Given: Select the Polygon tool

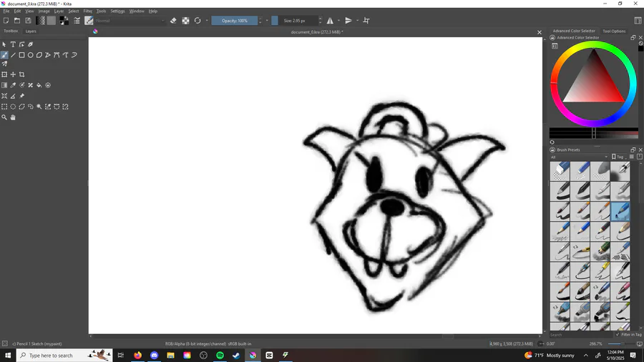Looking at the screenshot, I should pyautogui.click(x=39, y=55).
